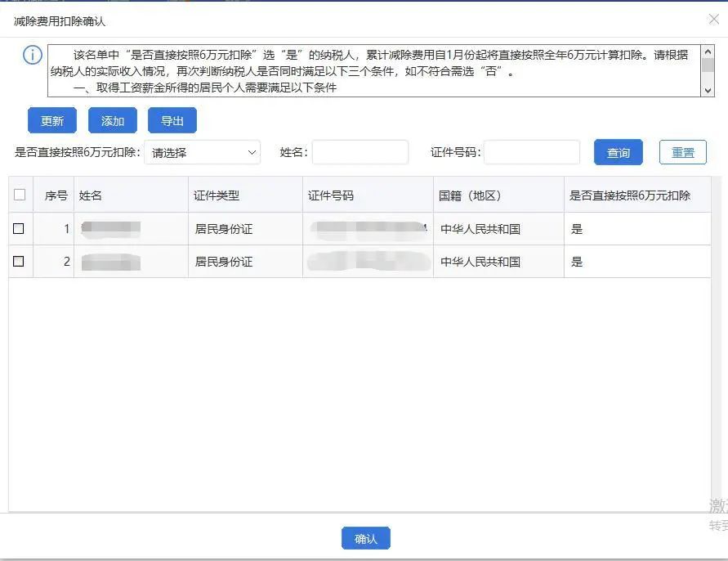Click the 是否直接按照6万元扣除 column header
Image resolution: width=728 pixels, height=561 pixels.
[637, 195]
